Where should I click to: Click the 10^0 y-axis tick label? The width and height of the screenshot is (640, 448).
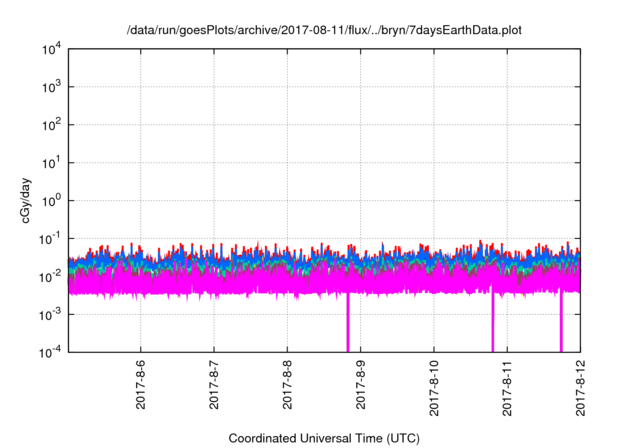pyautogui.click(x=51, y=201)
